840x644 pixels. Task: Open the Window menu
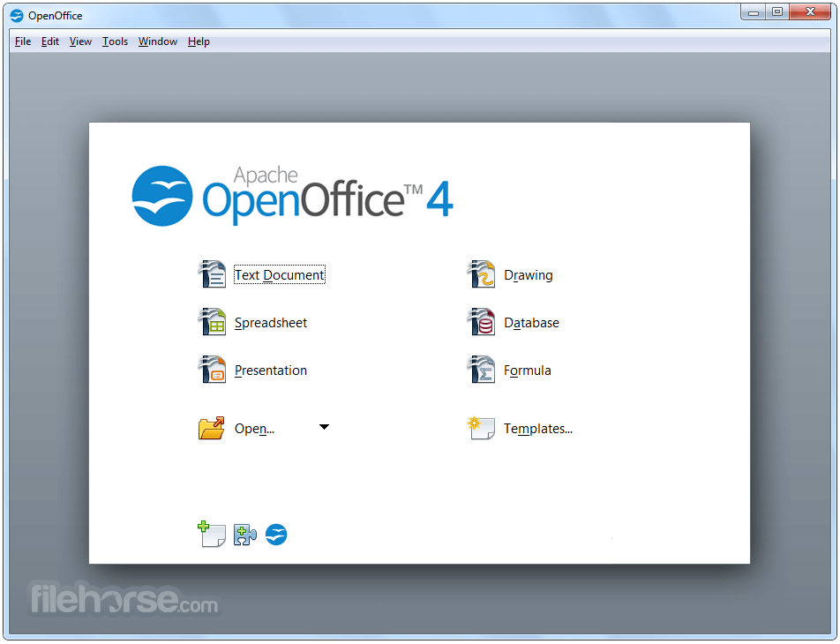157,41
